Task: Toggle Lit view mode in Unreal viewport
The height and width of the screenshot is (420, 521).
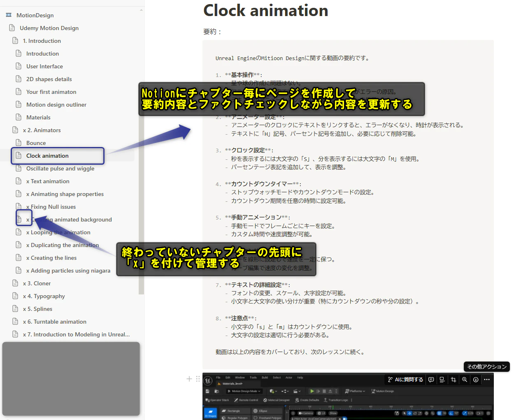Action: click(x=321, y=413)
